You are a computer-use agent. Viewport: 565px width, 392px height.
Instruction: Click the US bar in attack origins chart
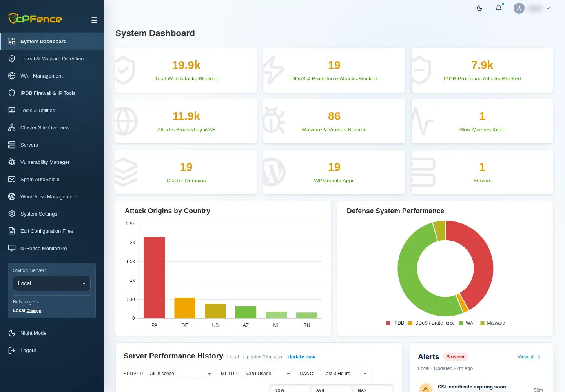click(215, 311)
